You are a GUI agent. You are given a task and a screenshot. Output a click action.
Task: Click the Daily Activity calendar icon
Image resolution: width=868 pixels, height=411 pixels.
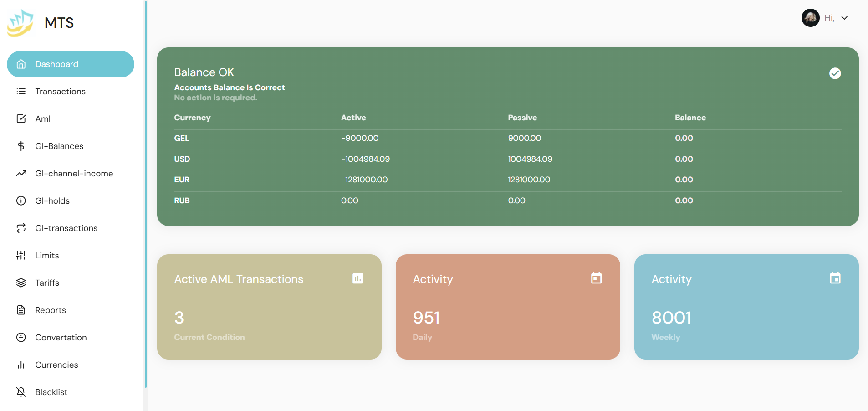tap(596, 278)
